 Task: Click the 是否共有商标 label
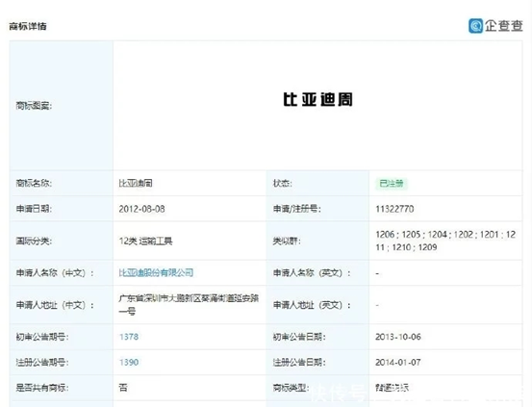click(x=42, y=388)
